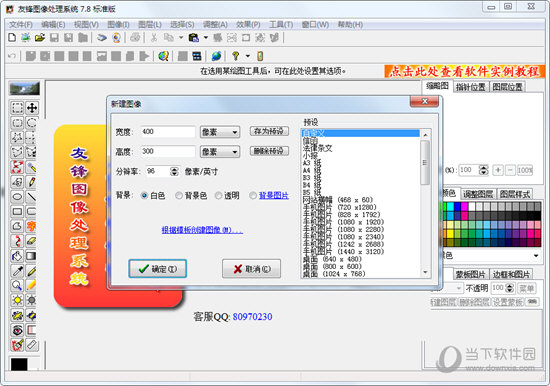Screen dimensions: 550x386
Task: Select the magnifier zoom tool
Action: click(x=17, y=285)
